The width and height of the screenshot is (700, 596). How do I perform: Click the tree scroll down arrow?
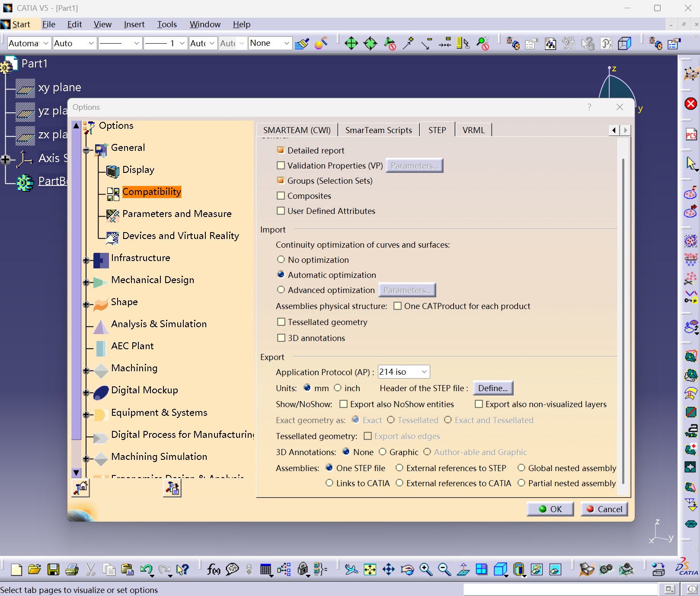coord(77,473)
